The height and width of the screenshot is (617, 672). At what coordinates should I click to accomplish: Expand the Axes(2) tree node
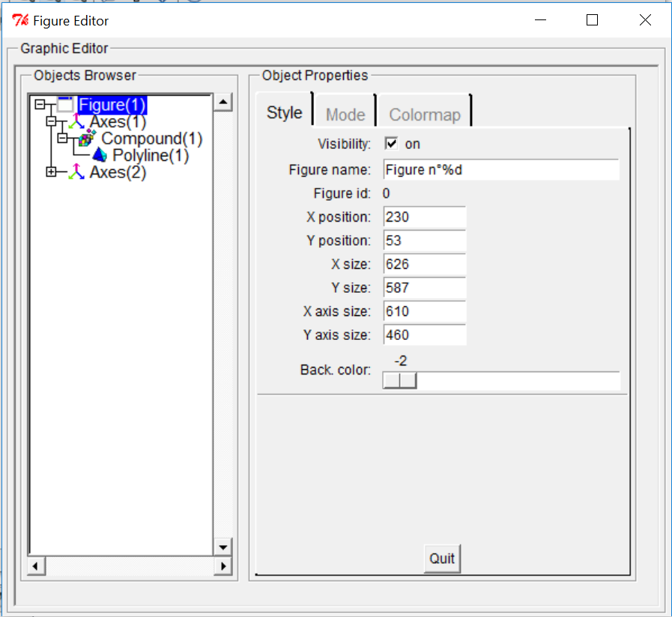tap(51, 171)
